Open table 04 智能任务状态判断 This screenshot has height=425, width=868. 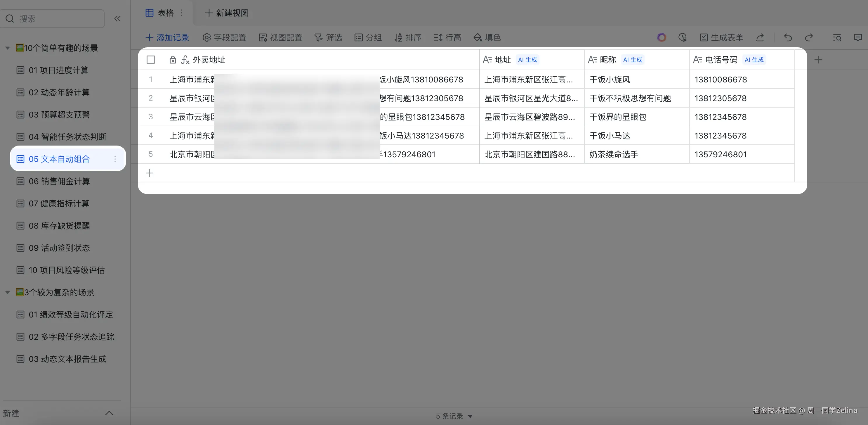point(67,137)
